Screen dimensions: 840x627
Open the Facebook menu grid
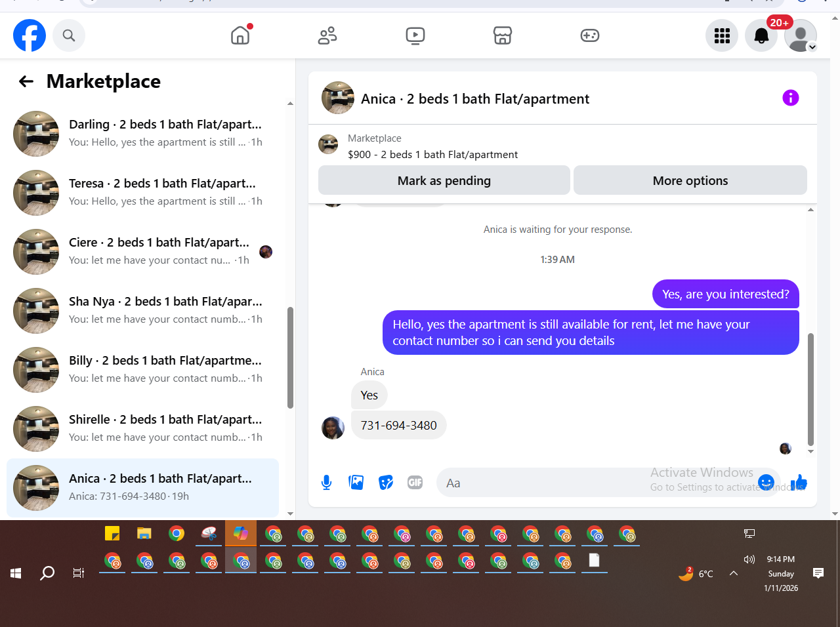(x=722, y=35)
